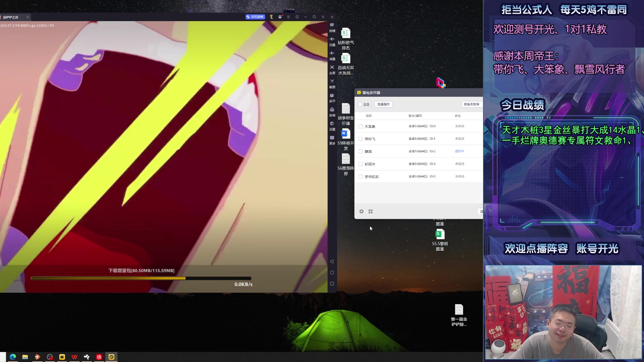Select 战争财宝价值 text file on desktop
Image resolution: width=644 pixels, height=362 pixels.
click(x=345, y=114)
